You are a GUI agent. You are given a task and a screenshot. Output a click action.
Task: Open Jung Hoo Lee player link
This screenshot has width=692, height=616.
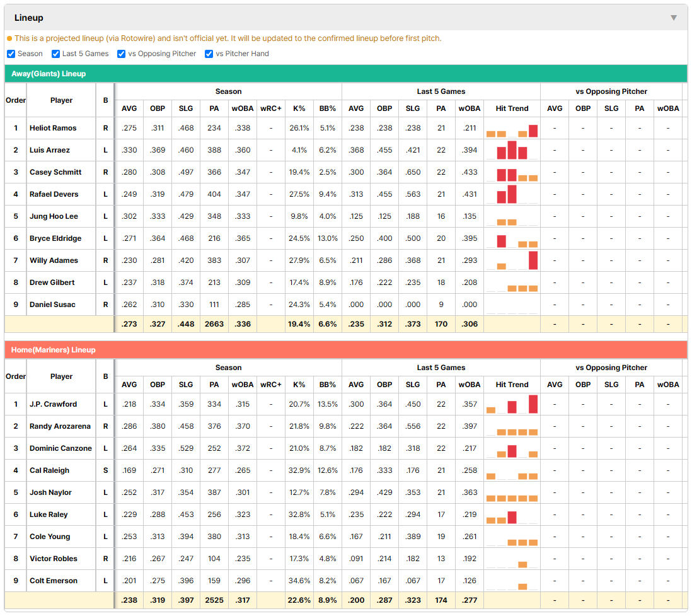point(54,216)
